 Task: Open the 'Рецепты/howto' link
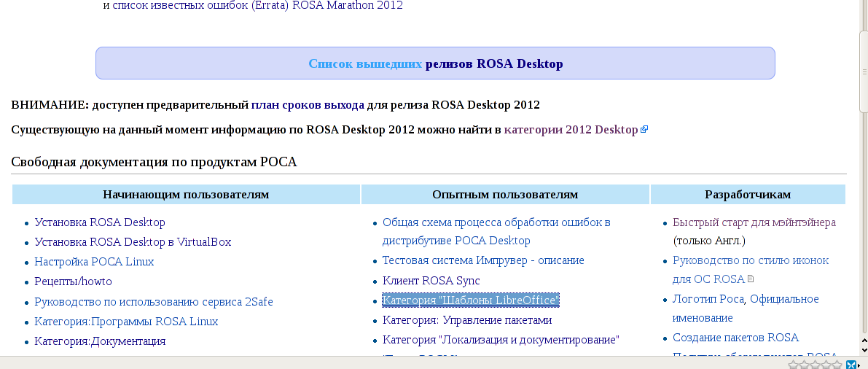pyautogui.click(x=73, y=281)
